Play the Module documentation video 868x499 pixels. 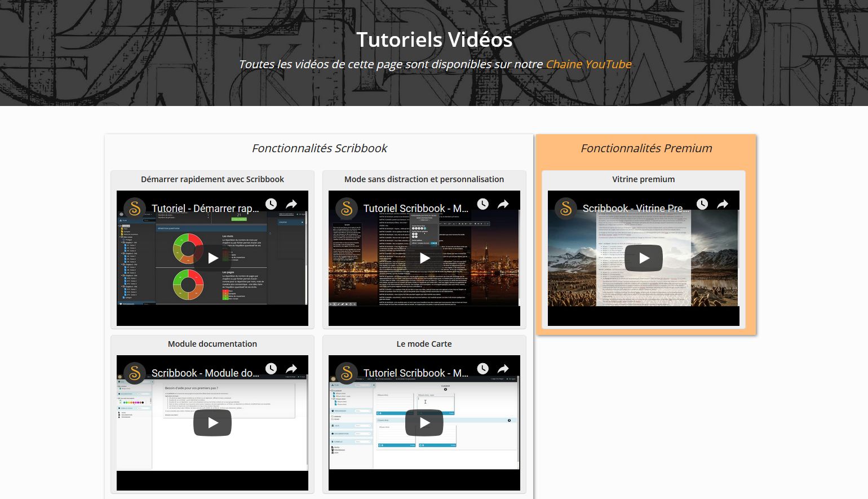click(x=212, y=423)
